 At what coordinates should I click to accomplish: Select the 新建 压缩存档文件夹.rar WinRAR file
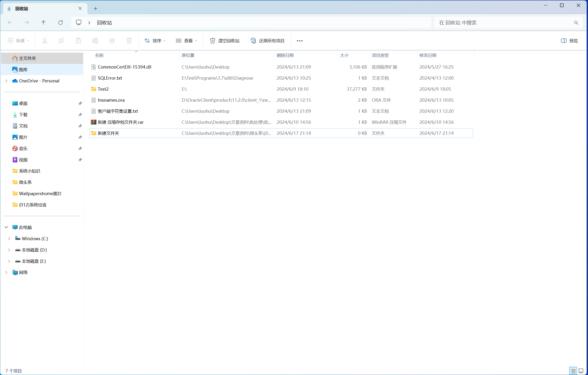coord(121,122)
